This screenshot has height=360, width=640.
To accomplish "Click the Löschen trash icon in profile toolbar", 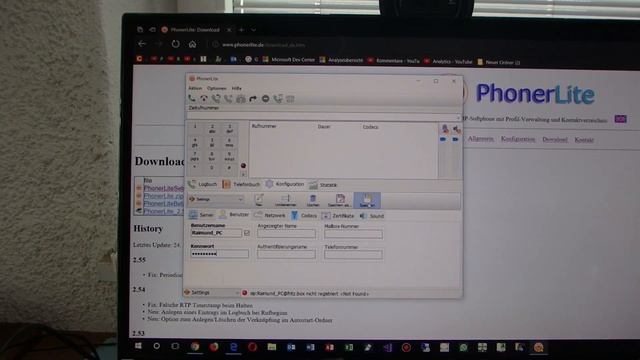I will coord(313,200).
